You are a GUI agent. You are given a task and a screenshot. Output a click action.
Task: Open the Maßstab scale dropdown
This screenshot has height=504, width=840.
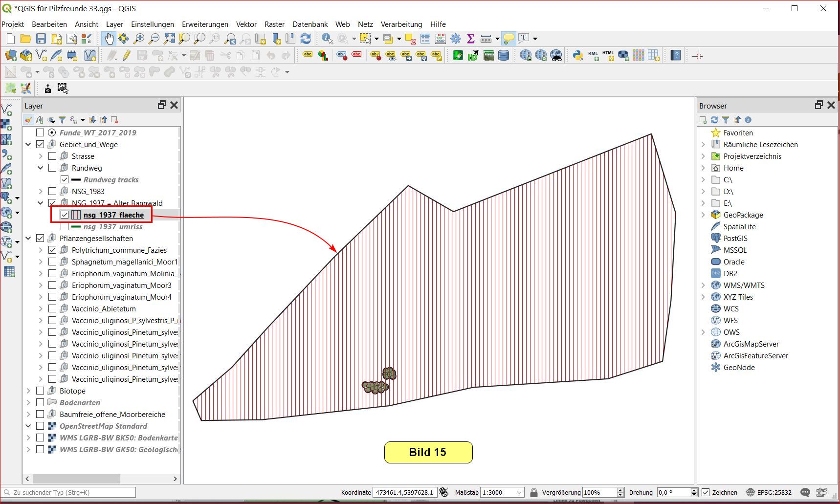pos(519,492)
